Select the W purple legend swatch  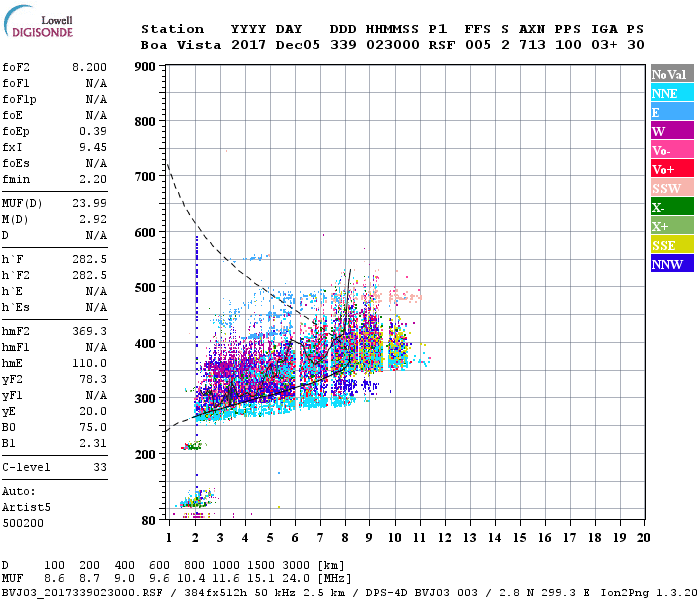[x=672, y=131]
